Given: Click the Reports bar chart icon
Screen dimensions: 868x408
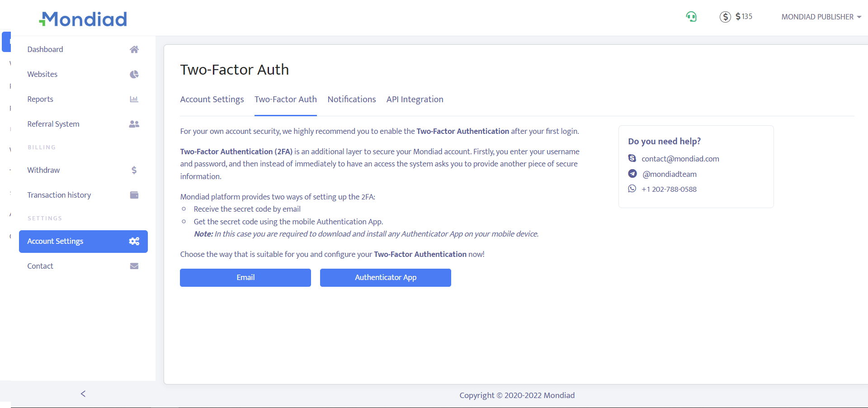Looking at the screenshot, I should pyautogui.click(x=134, y=99).
